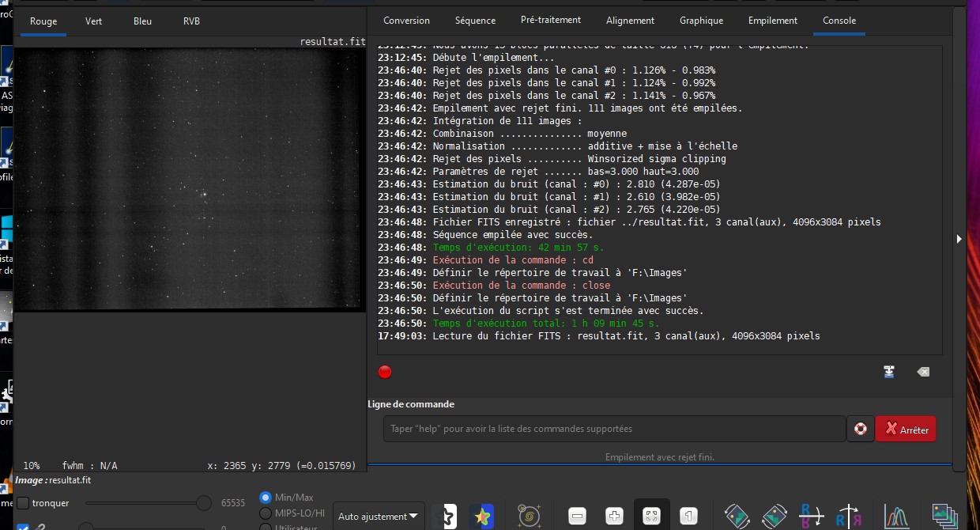Mirror the image vertically with the R axis icon
The height and width of the screenshot is (530, 980).
(849, 517)
